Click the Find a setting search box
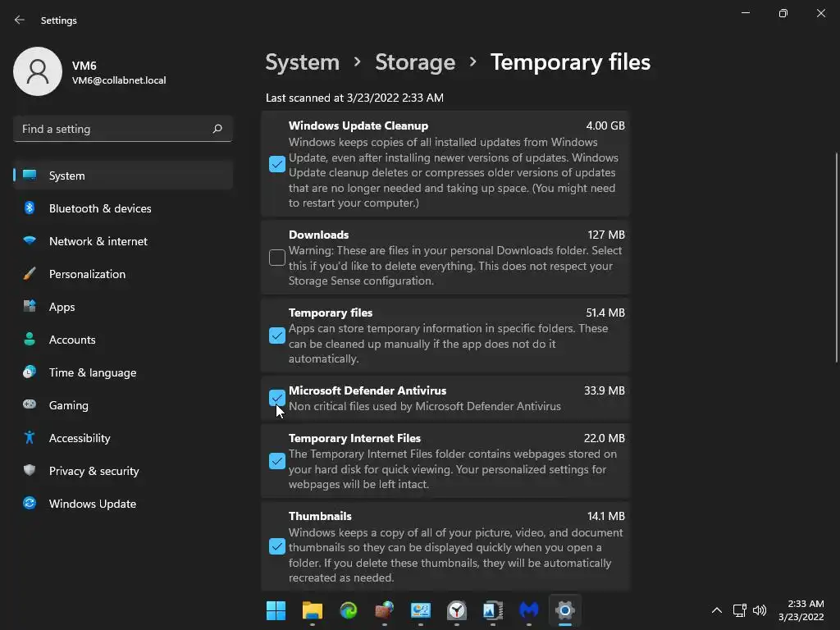The image size is (840, 630). [x=113, y=129]
